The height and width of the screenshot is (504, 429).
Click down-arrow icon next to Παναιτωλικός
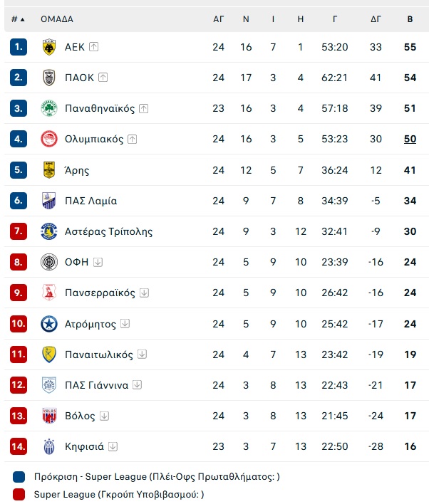(x=142, y=355)
